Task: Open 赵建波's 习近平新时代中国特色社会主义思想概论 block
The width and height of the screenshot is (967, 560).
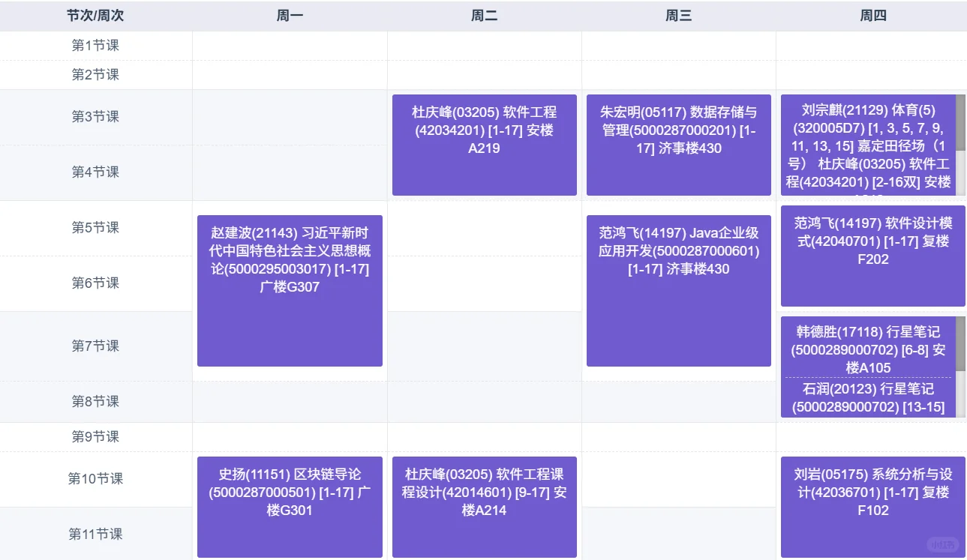Action: coord(290,291)
